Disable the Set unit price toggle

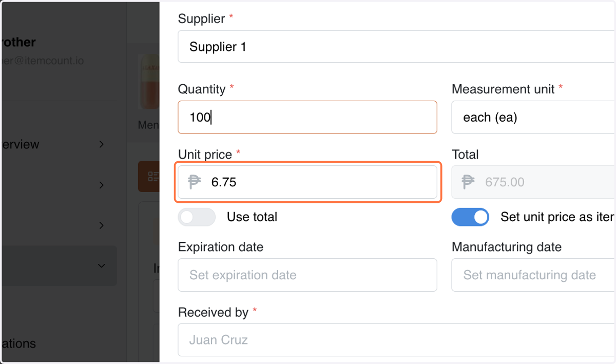[x=470, y=217]
